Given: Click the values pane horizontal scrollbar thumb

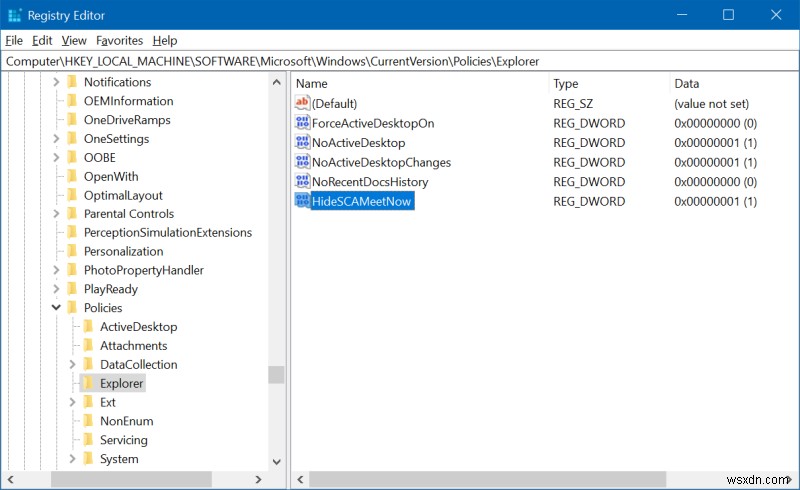Looking at the screenshot, I should (487, 479).
